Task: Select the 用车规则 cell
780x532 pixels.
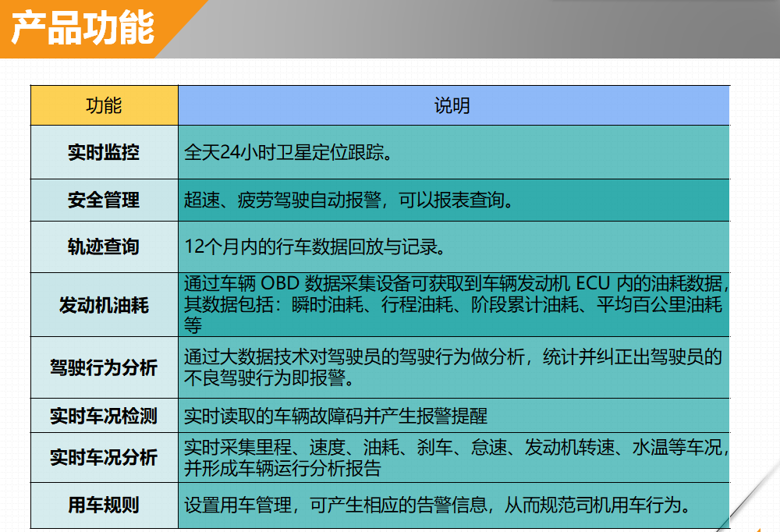Action: (x=105, y=505)
